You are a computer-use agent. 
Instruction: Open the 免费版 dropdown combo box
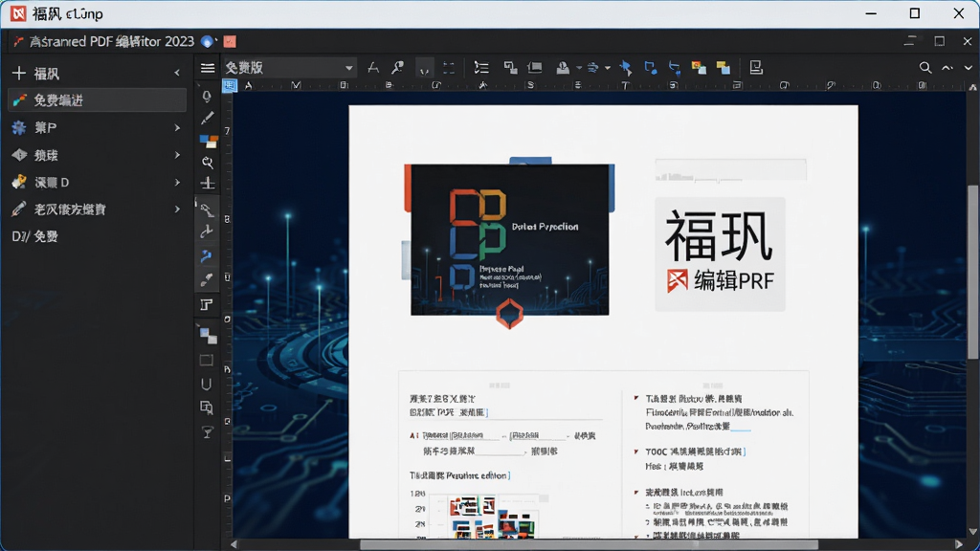point(289,68)
